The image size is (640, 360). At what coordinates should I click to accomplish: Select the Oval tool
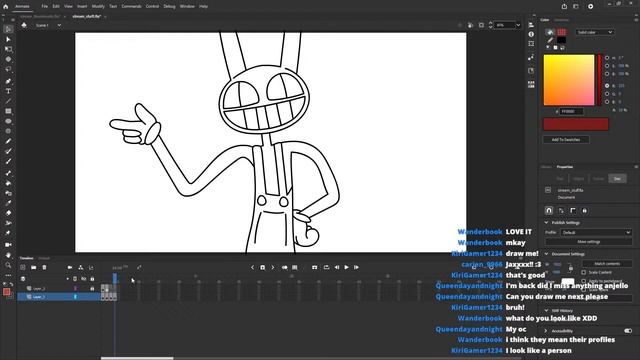click(8, 121)
